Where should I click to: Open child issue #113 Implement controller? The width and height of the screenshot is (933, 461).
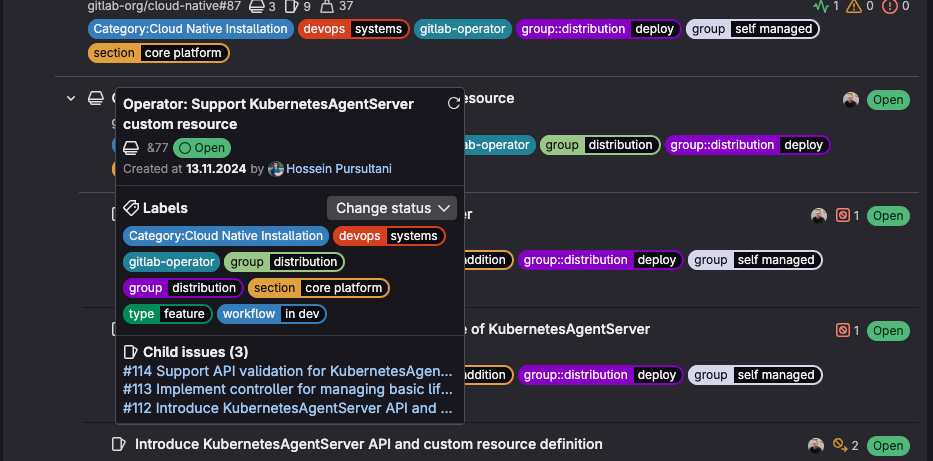[x=287, y=390]
